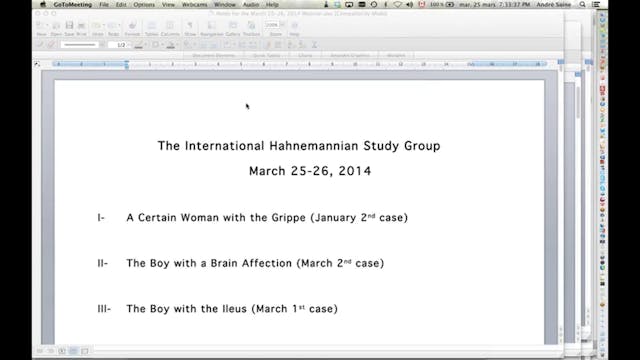Click the Help toolbar icon
The image size is (640, 360).
[294, 26]
